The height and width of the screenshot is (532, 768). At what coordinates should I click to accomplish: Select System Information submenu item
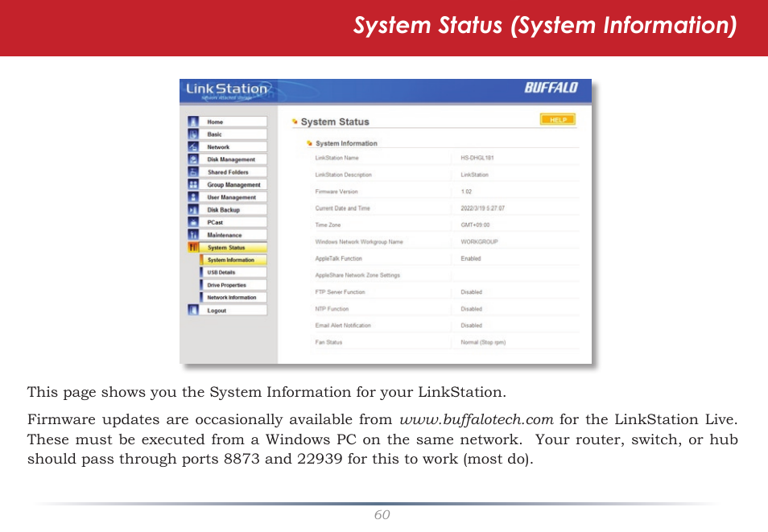pos(233,260)
